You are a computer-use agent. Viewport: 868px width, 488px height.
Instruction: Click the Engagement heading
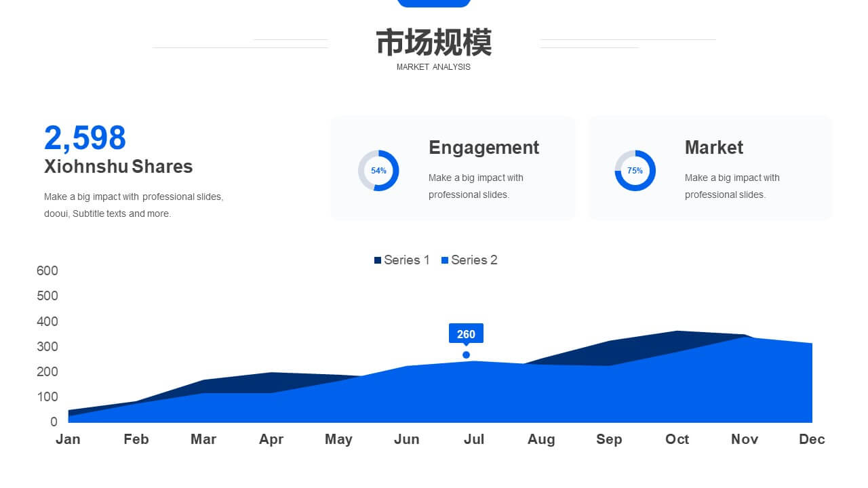tap(484, 148)
